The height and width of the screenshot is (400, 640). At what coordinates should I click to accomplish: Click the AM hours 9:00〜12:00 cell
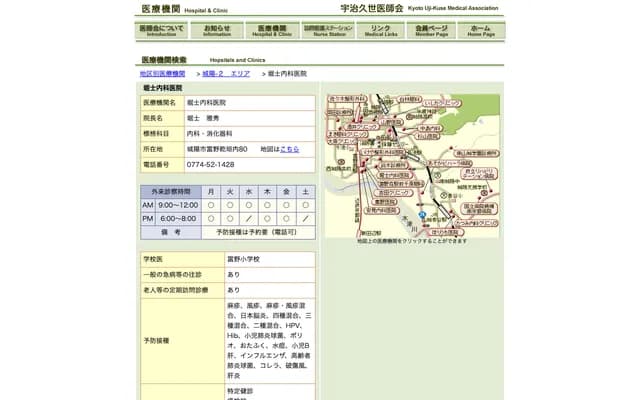(178, 205)
